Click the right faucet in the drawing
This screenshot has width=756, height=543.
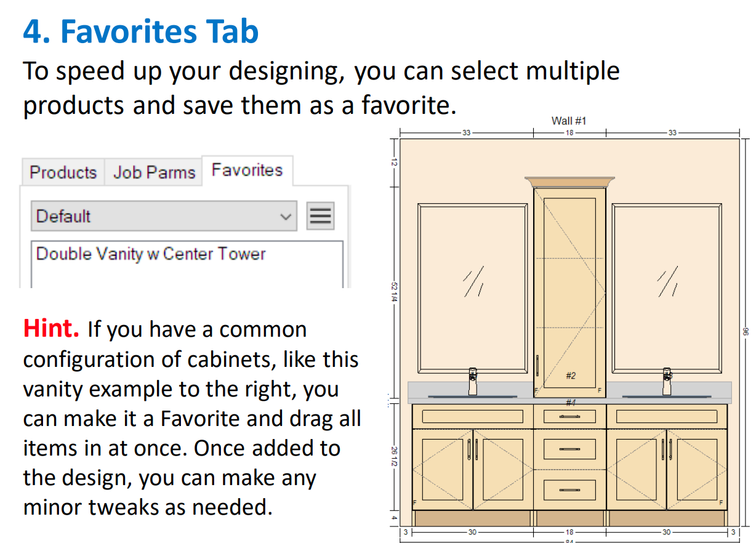pos(667,382)
